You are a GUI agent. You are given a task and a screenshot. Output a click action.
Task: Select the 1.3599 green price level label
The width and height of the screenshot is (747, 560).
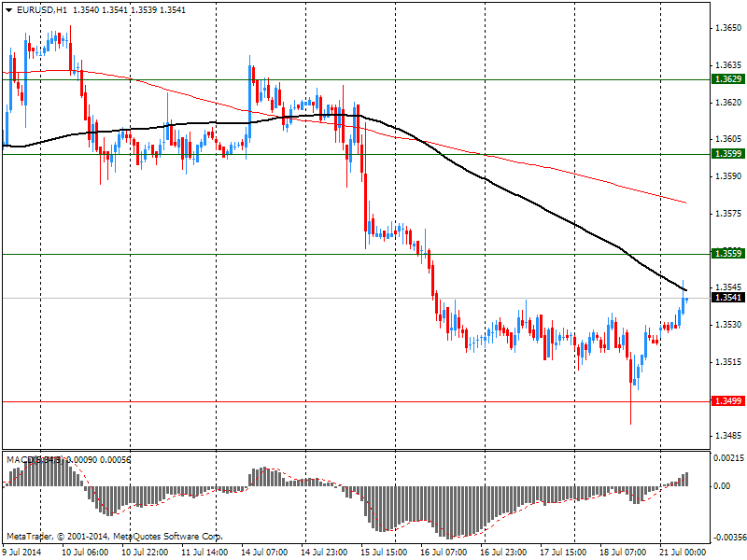[727, 153]
